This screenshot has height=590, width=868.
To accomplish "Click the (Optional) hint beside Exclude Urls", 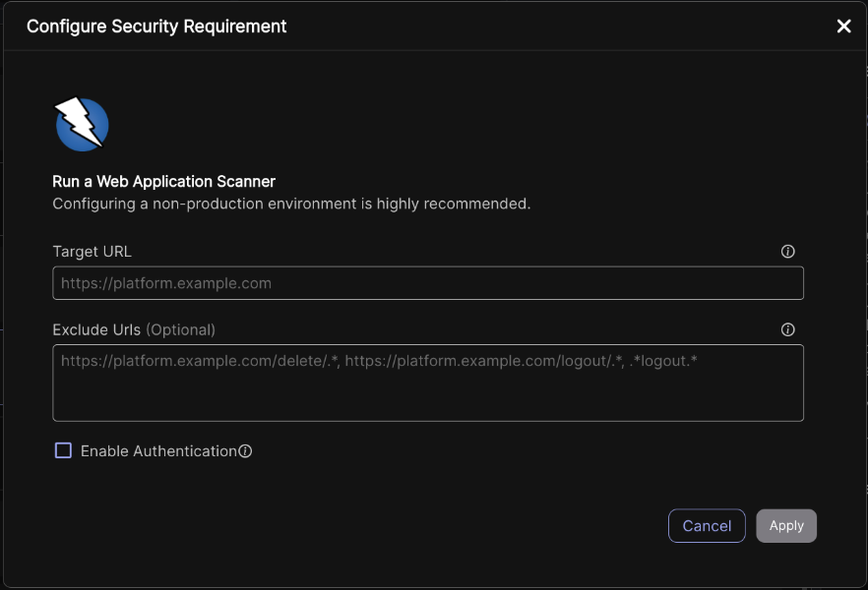I will 180,329.
